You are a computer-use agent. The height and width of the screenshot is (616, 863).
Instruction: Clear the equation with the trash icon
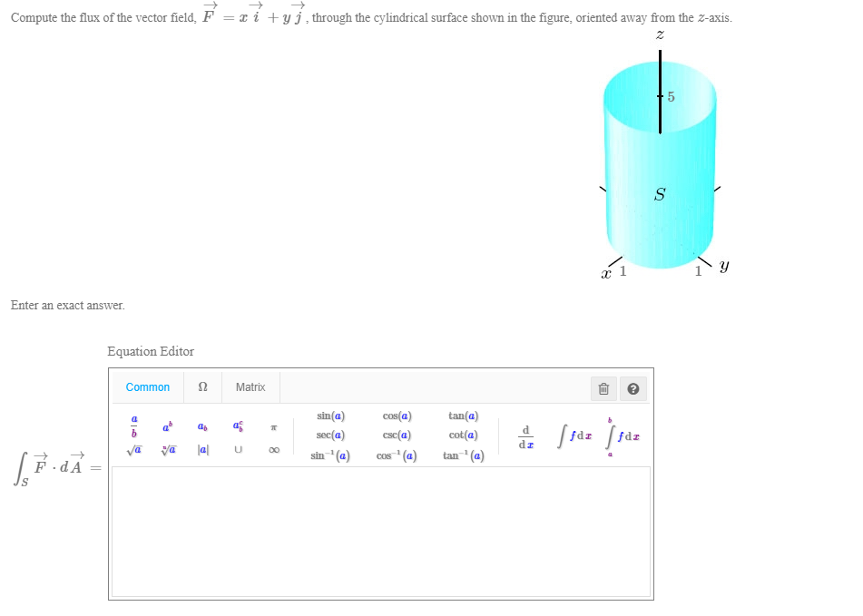pyautogui.click(x=603, y=388)
